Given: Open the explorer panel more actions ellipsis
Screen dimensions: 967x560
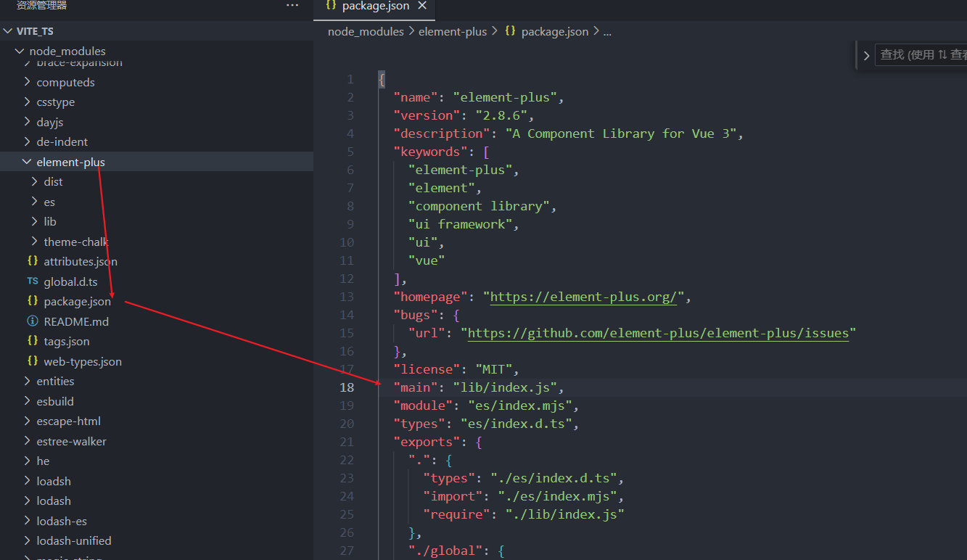Looking at the screenshot, I should click(x=292, y=6).
